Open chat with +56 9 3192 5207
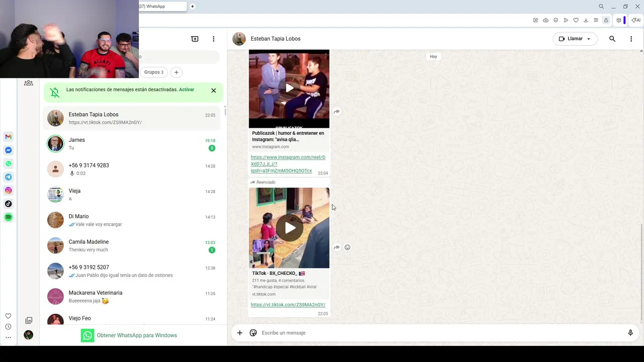Image resolution: width=644 pixels, height=362 pixels. tap(132, 271)
